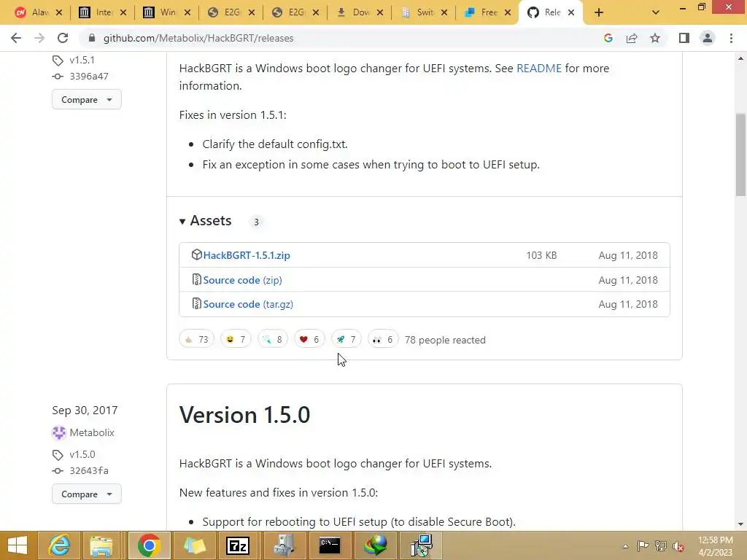Click the page vertical scrollbar thumb
This screenshot has height=560, width=747.
740,155
